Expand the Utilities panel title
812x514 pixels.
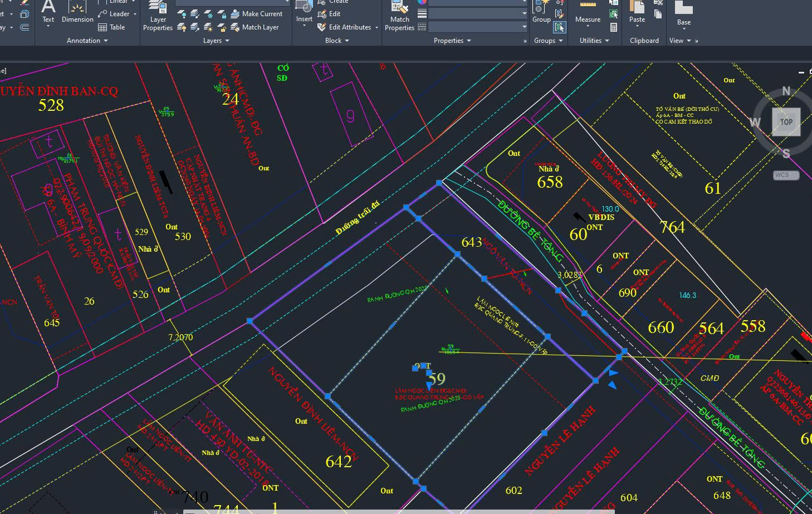pos(594,41)
